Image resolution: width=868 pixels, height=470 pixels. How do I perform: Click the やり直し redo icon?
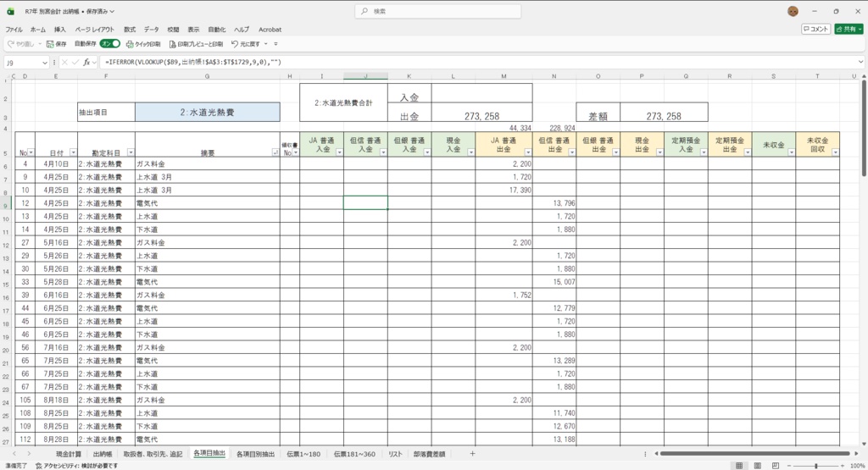11,44
